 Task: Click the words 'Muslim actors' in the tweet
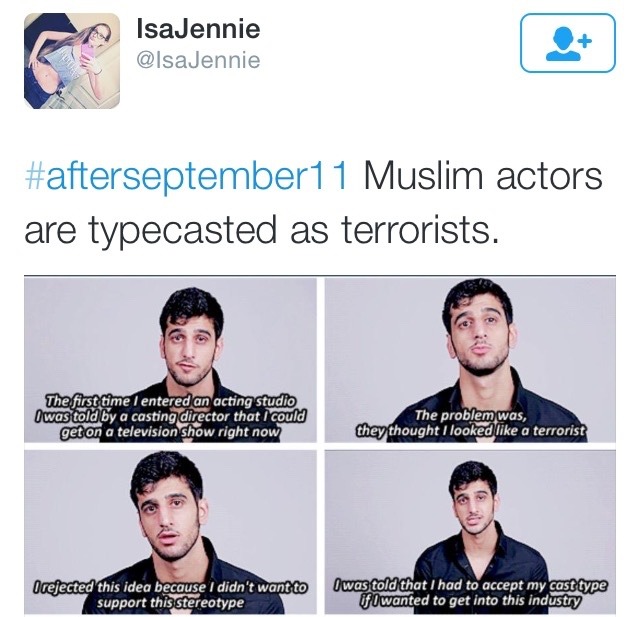483,176
